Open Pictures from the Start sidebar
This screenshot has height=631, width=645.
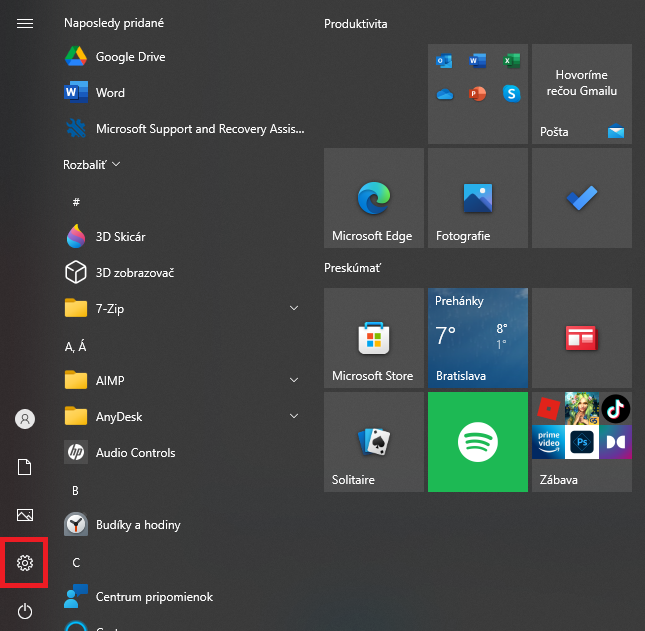pos(25,515)
